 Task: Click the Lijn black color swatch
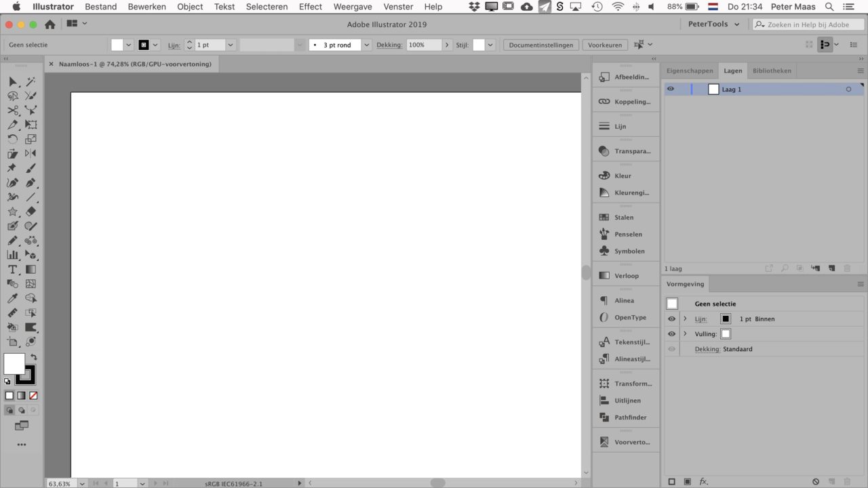[x=726, y=319]
